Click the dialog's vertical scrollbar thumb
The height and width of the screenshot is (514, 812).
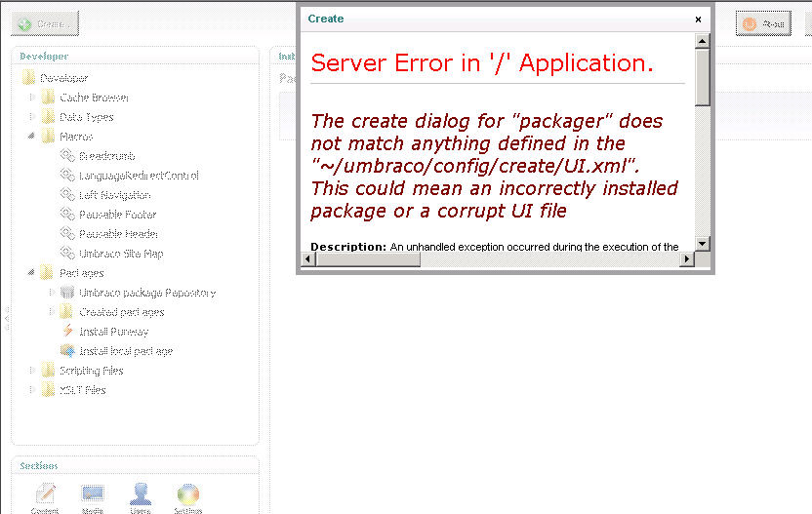(703, 77)
